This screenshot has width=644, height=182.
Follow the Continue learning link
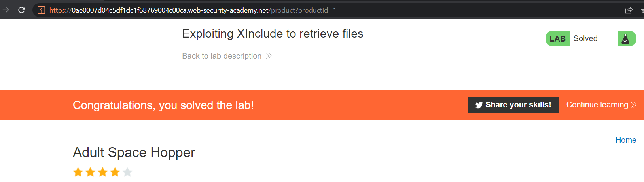pyautogui.click(x=597, y=105)
